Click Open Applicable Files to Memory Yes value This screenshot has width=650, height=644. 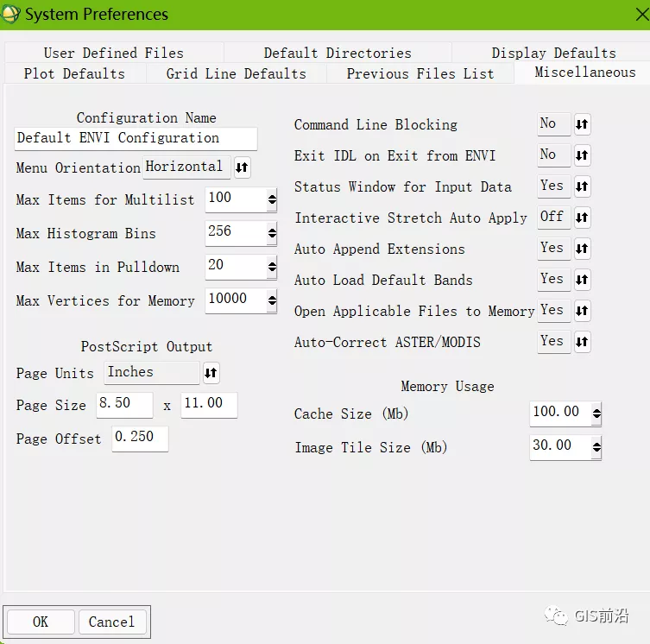pos(554,311)
